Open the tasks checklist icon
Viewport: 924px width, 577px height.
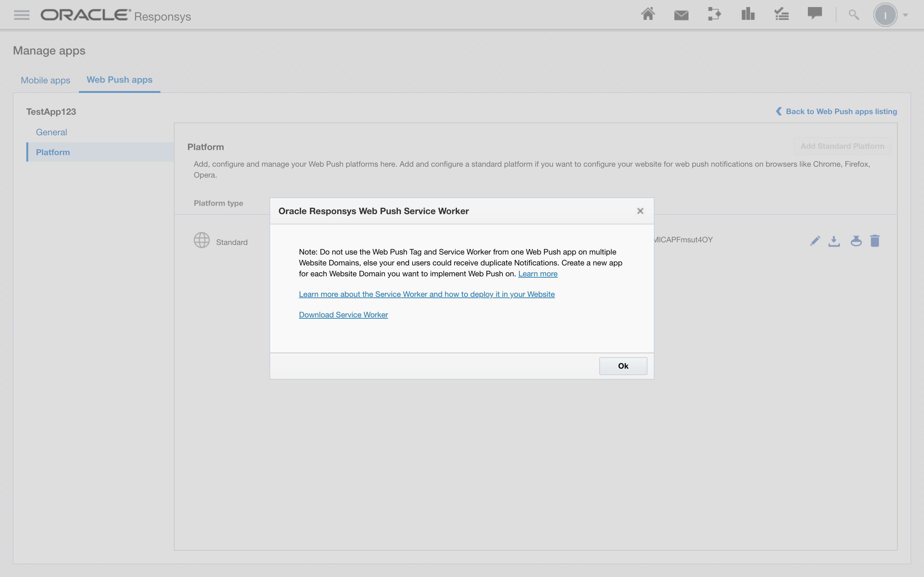[781, 14]
